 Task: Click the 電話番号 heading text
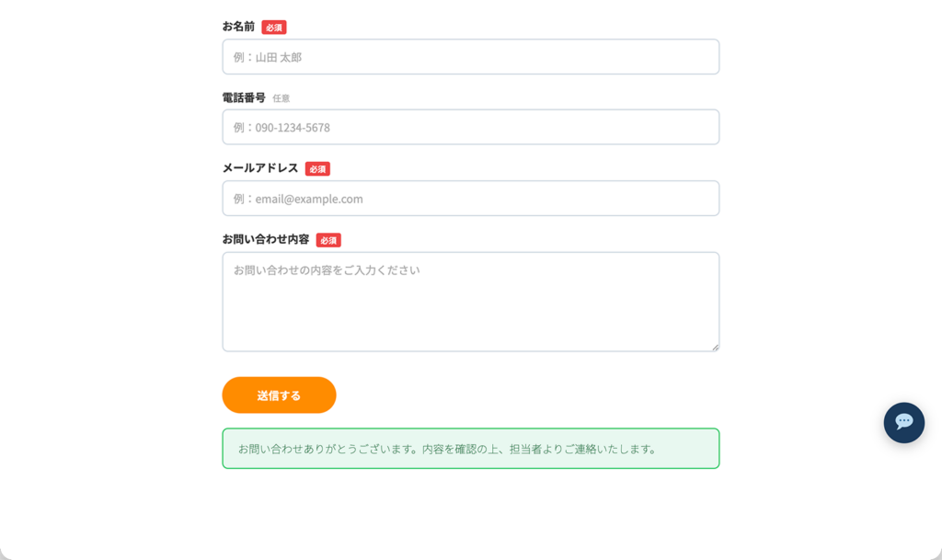242,97
